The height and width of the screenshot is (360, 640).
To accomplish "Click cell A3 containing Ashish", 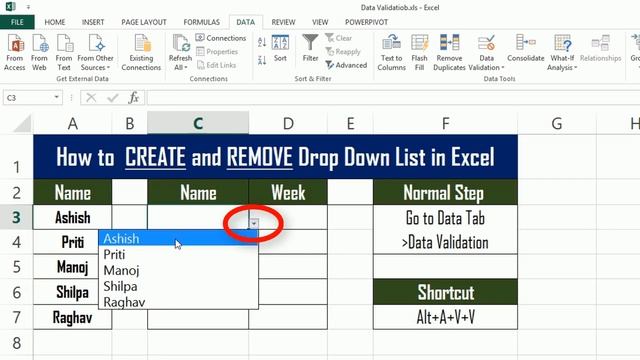I will click(73, 217).
